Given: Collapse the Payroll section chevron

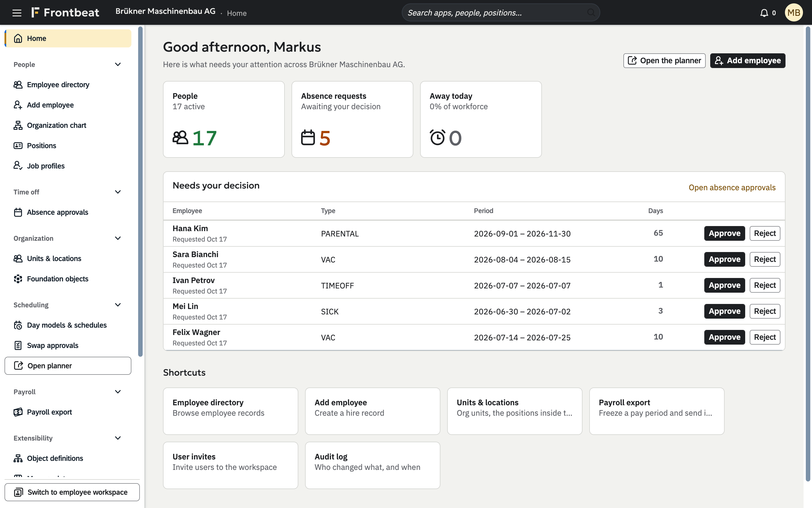Looking at the screenshot, I should coord(118,392).
